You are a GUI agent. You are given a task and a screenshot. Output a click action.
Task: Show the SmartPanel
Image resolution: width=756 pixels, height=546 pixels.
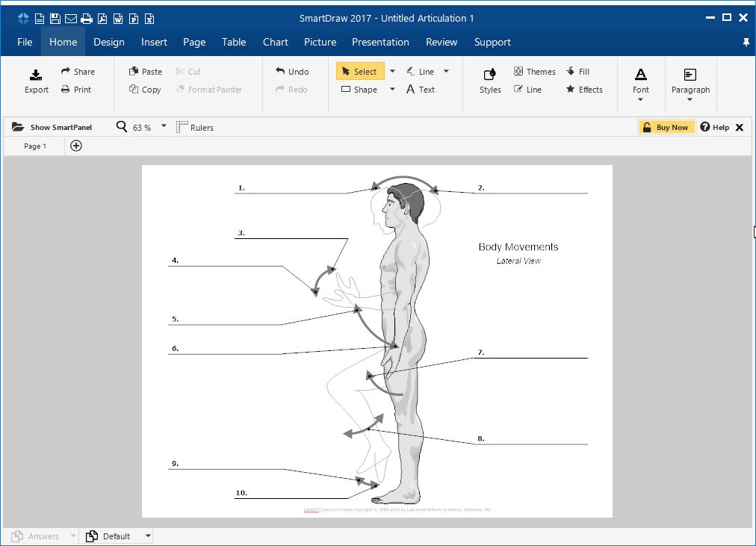(51, 127)
